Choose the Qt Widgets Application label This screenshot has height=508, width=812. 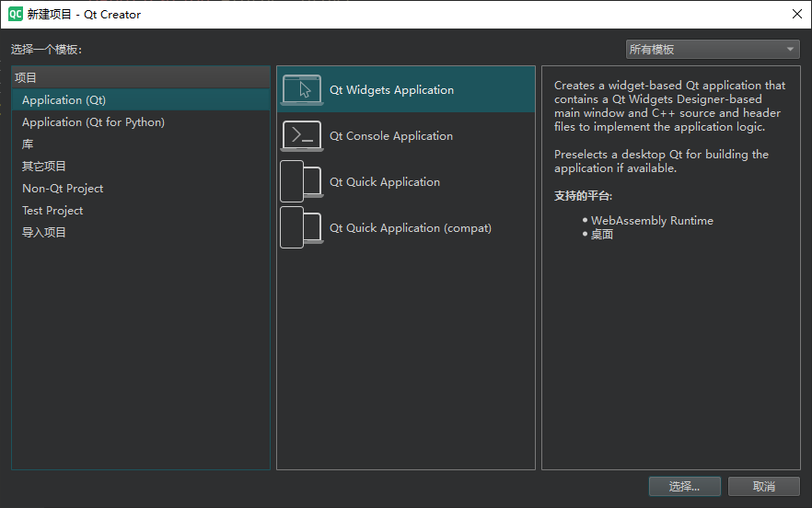pyautogui.click(x=391, y=90)
